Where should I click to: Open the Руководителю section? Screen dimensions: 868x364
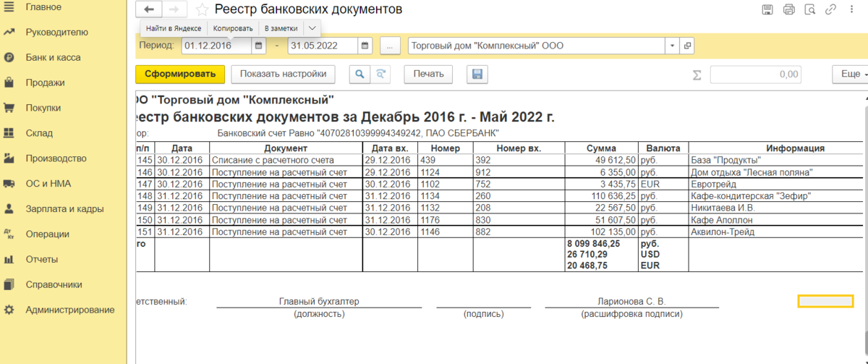click(56, 32)
